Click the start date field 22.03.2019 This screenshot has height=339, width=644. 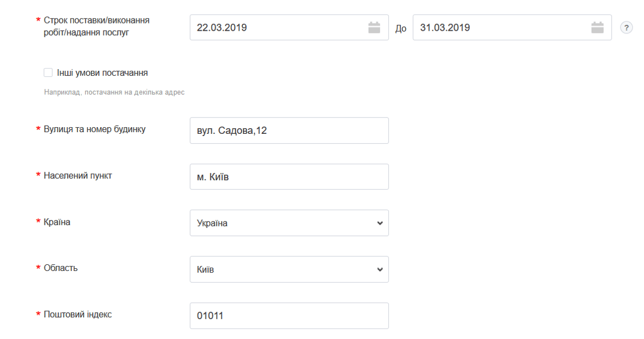pos(279,27)
